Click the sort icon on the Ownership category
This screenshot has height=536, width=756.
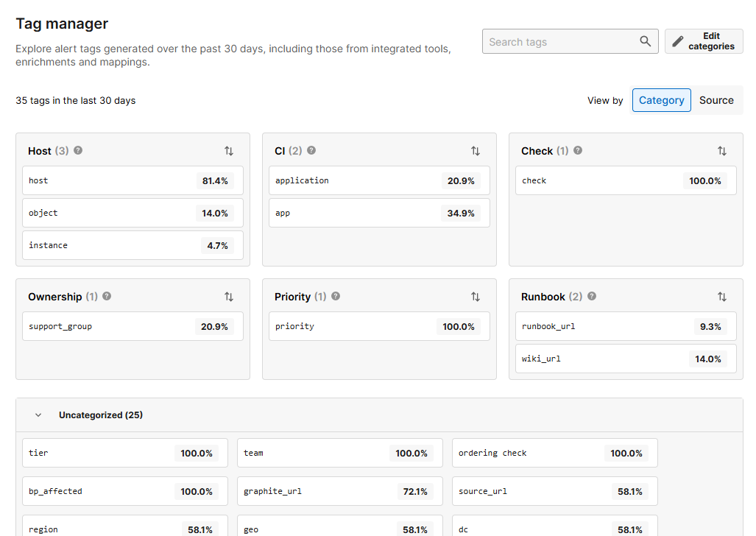point(229,296)
